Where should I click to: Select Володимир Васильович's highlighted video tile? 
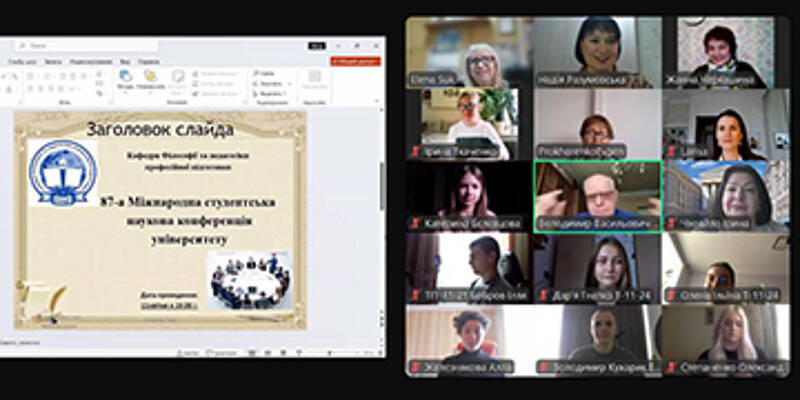click(597, 196)
